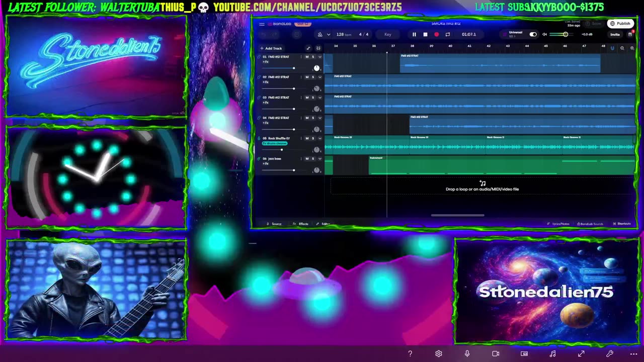644x362 pixels.
Task: Expand to fullscreen from stream toolbar
Action: (581, 354)
